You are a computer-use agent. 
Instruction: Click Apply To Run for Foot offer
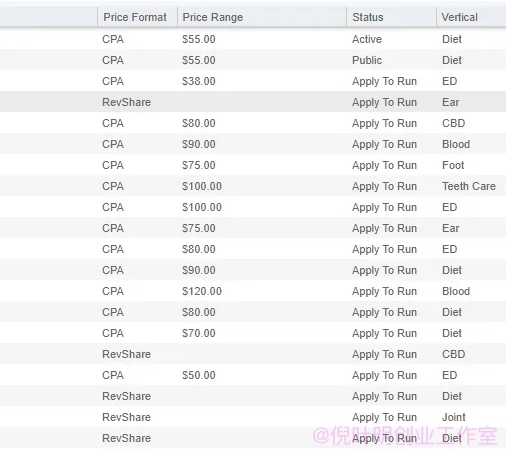coord(384,165)
